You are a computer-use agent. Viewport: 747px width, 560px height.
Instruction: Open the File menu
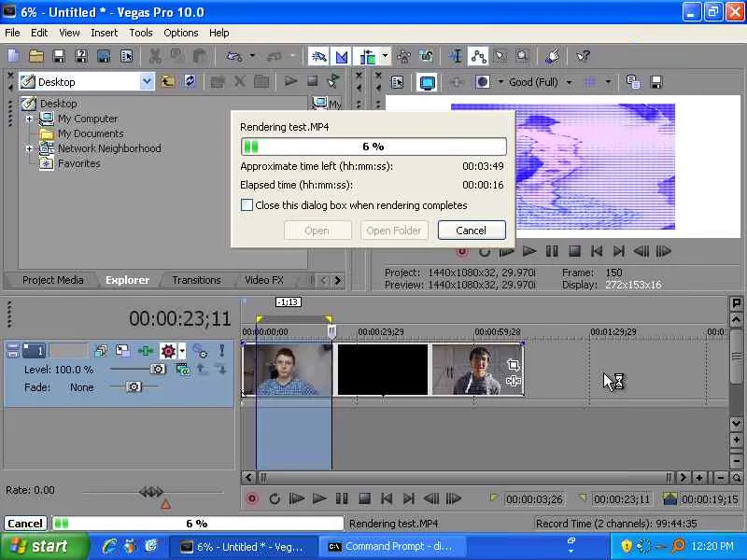12,33
